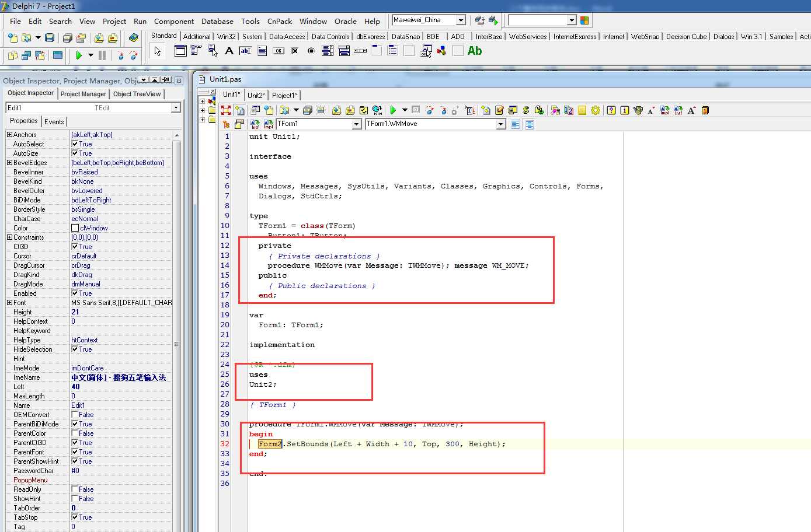The height and width of the screenshot is (532, 811).
Task: Open the Object TreeView tab
Action: (x=137, y=94)
